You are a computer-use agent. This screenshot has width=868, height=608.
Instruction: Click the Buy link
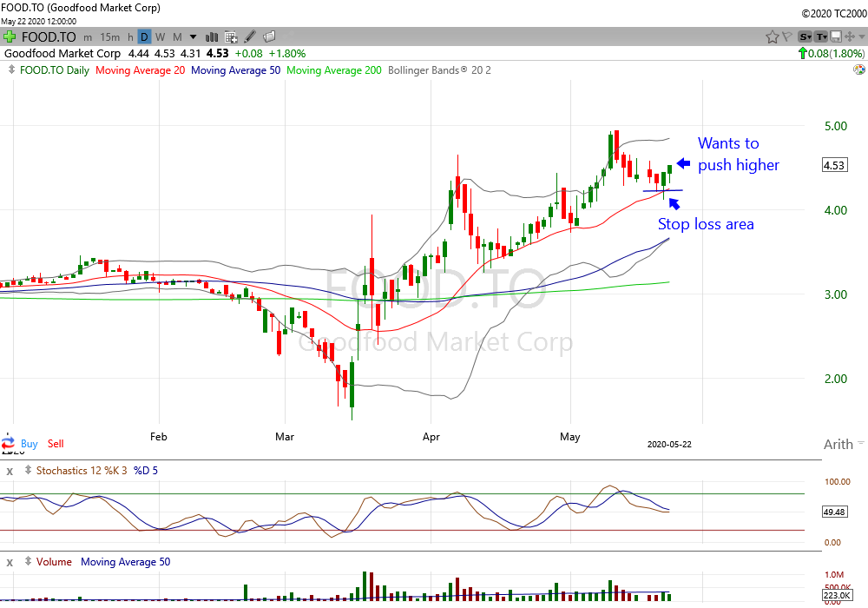(30, 444)
